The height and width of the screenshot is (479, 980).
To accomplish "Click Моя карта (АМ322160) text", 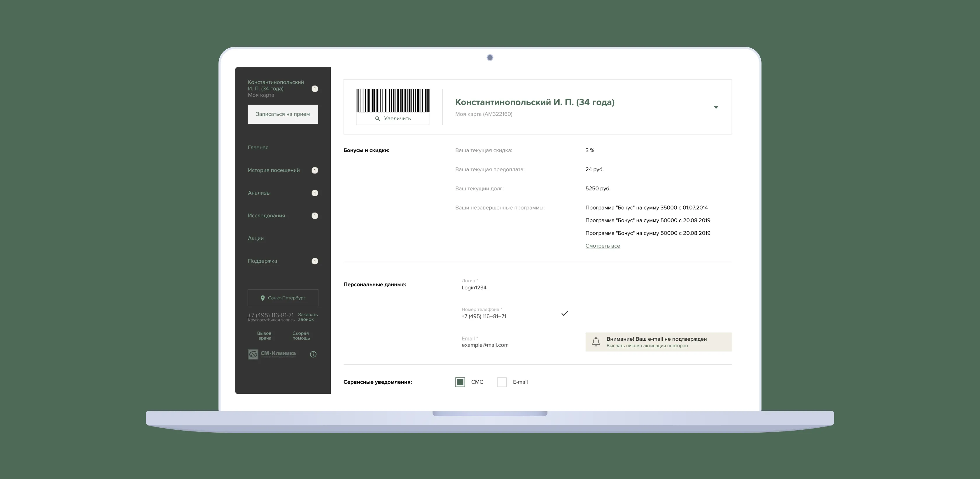I will point(484,114).
